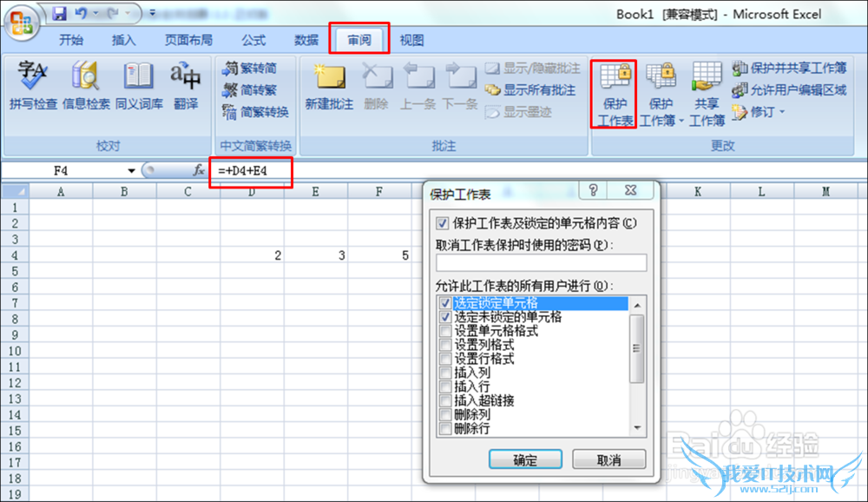Redo the action in quick access toolbar
This screenshot has height=502, width=868.
click(114, 13)
